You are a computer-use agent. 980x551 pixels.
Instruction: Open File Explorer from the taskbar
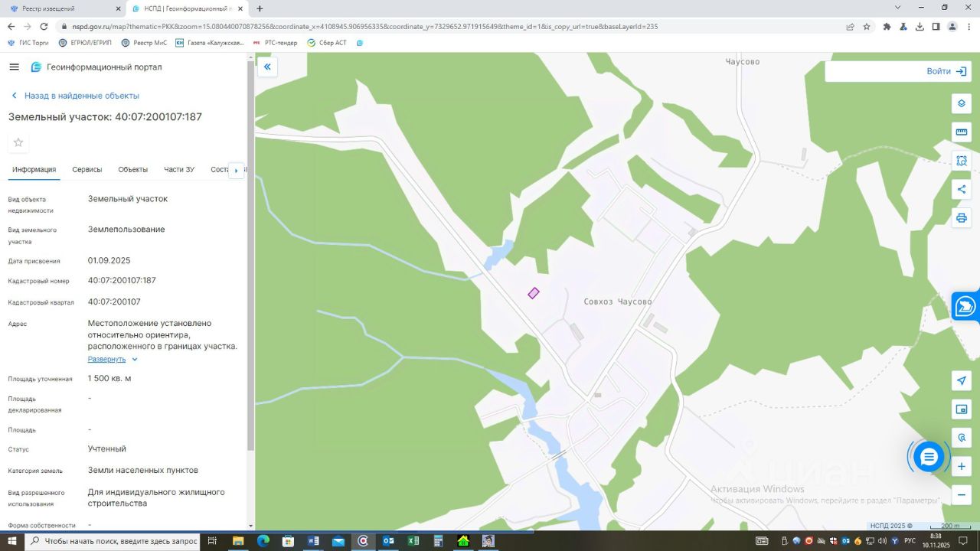[x=238, y=541]
